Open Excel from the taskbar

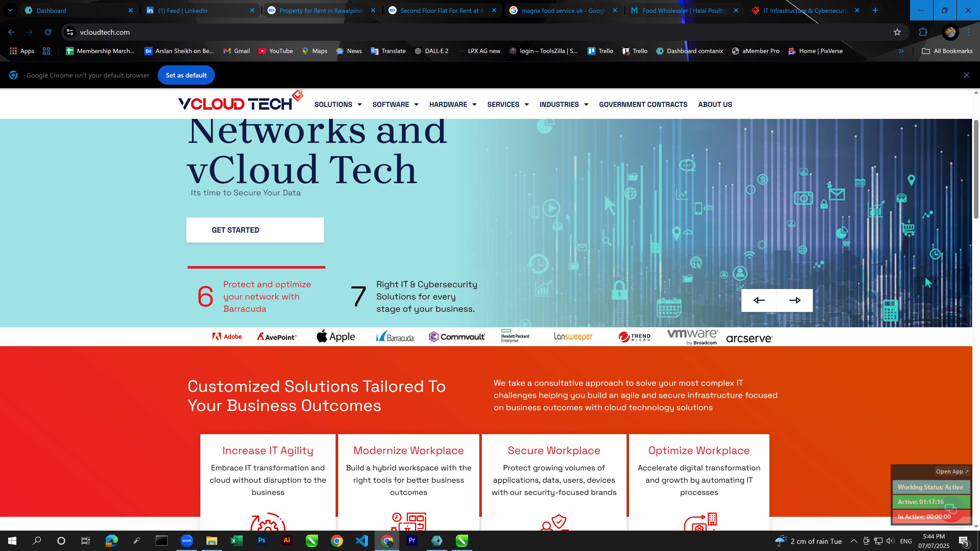tap(236, 541)
